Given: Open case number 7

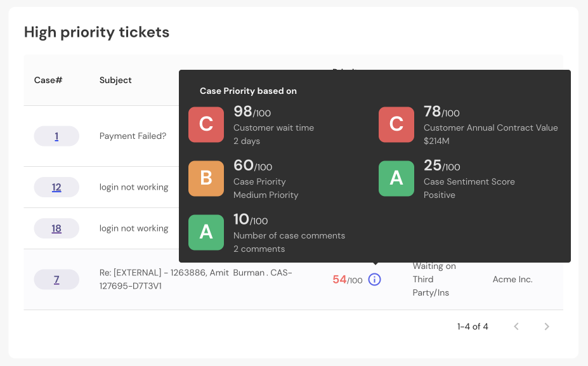Looking at the screenshot, I should [56, 279].
